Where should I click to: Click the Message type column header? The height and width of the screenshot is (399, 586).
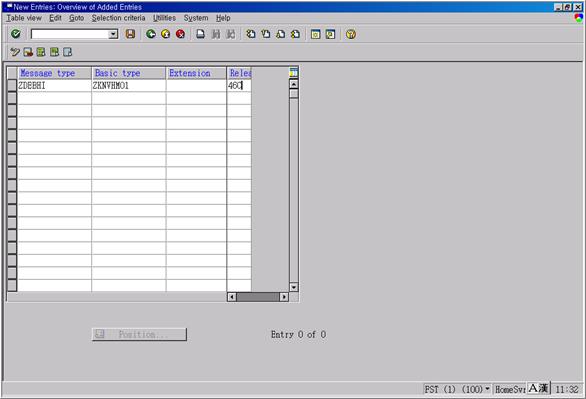[55, 73]
